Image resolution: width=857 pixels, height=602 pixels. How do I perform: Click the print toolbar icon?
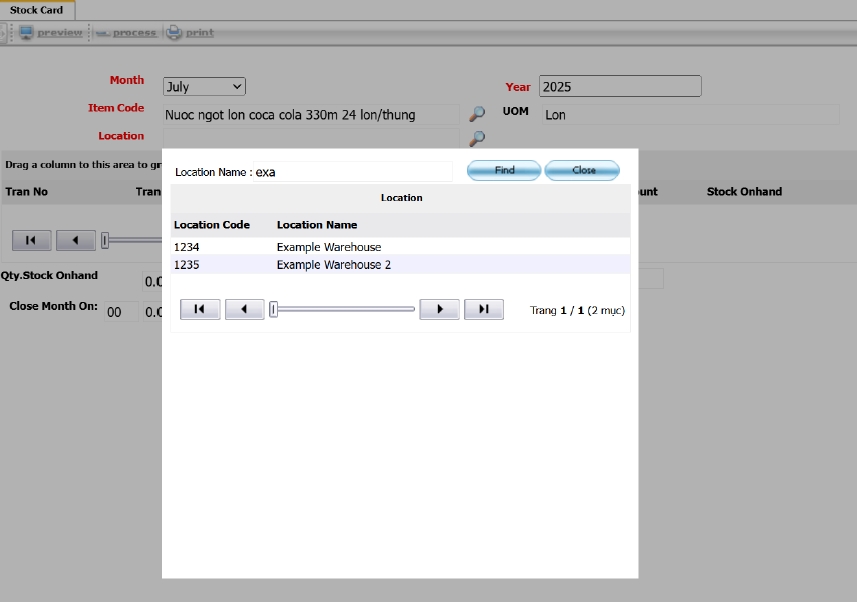click(x=174, y=33)
